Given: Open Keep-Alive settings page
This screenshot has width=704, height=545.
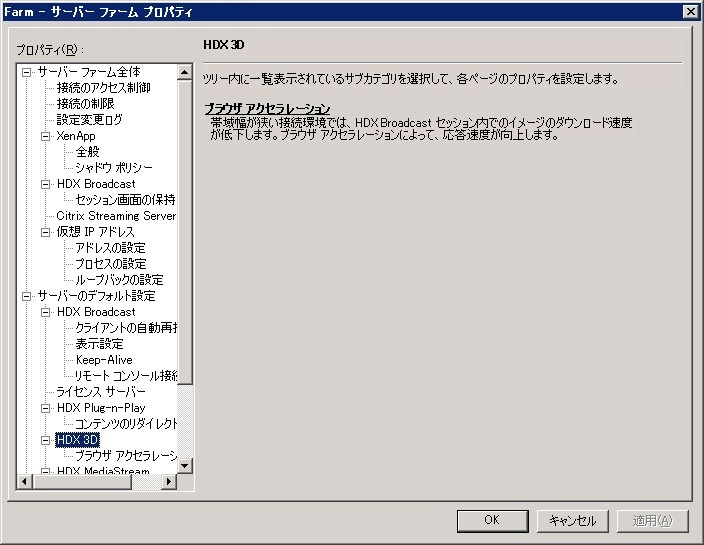Looking at the screenshot, I should click(104, 360).
